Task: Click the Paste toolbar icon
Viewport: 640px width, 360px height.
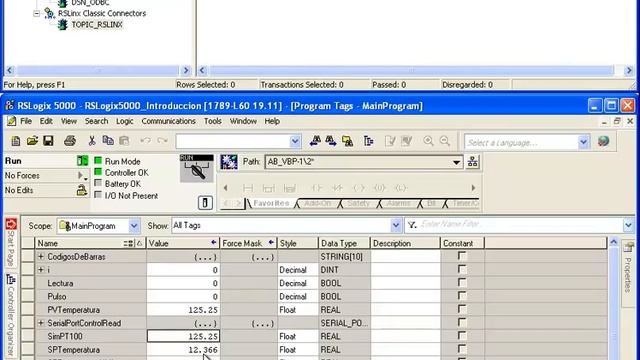Action: [124, 141]
